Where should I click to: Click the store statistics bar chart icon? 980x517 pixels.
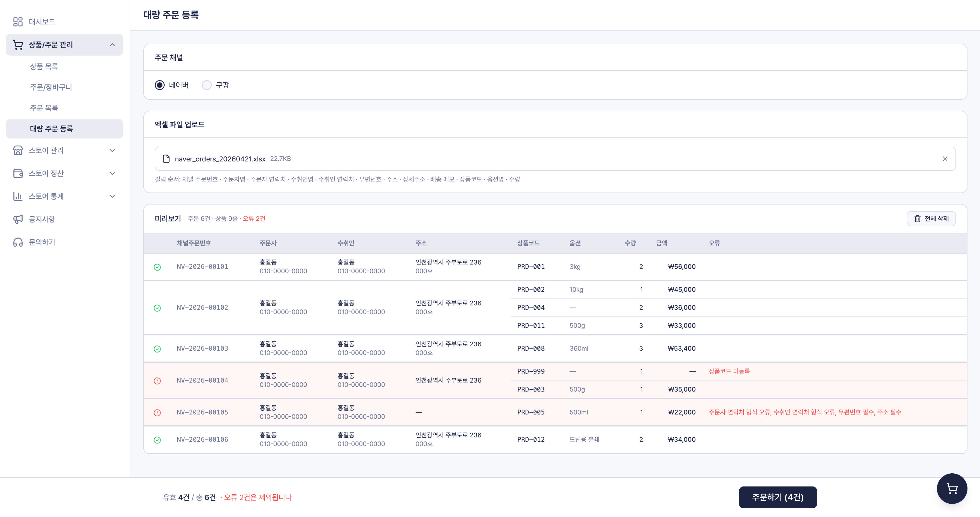pyautogui.click(x=18, y=196)
